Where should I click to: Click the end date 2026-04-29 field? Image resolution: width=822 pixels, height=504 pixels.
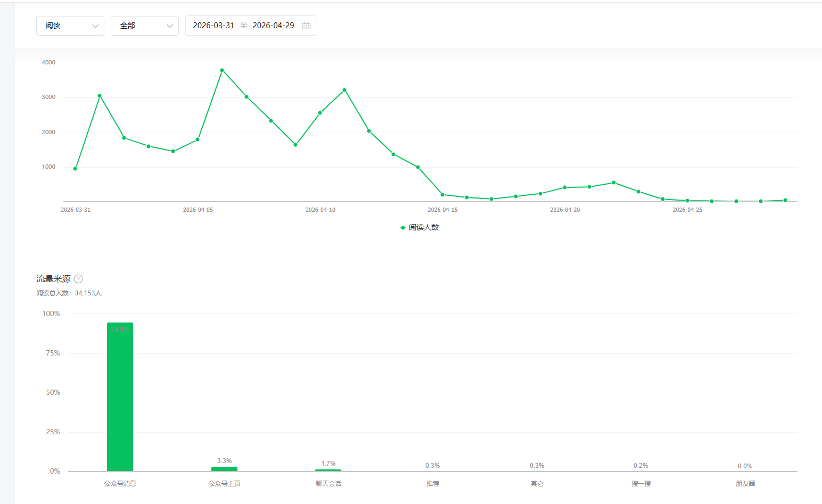(273, 26)
